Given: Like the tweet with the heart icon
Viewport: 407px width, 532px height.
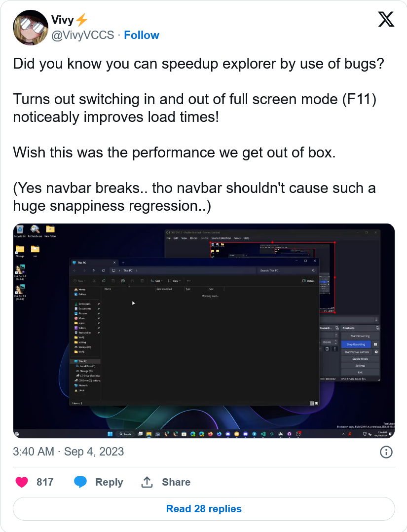Looking at the screenshot, I should click(x=22, y=482).
